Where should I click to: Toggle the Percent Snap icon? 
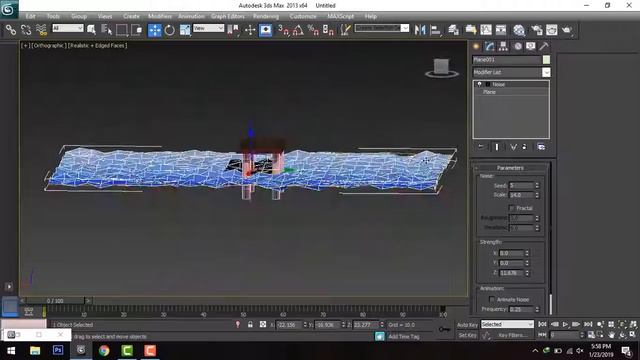tap(313, 30)
